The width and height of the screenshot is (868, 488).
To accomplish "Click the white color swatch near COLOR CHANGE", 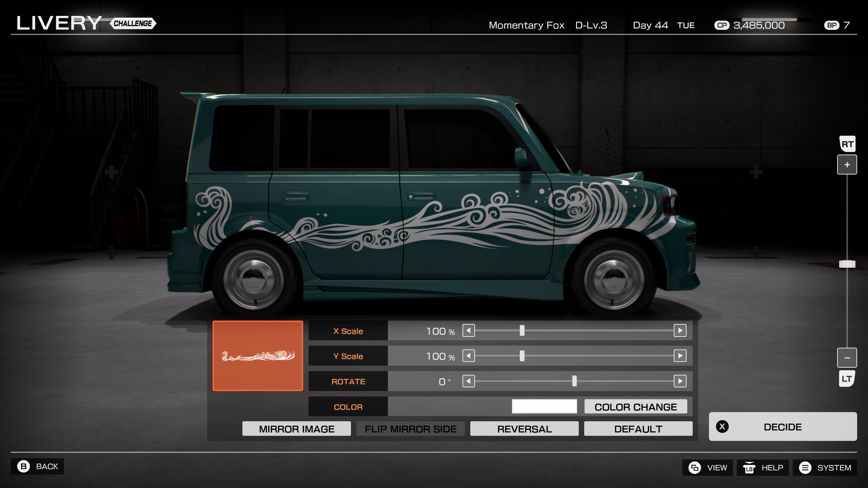I will click(x=544, y=406).
